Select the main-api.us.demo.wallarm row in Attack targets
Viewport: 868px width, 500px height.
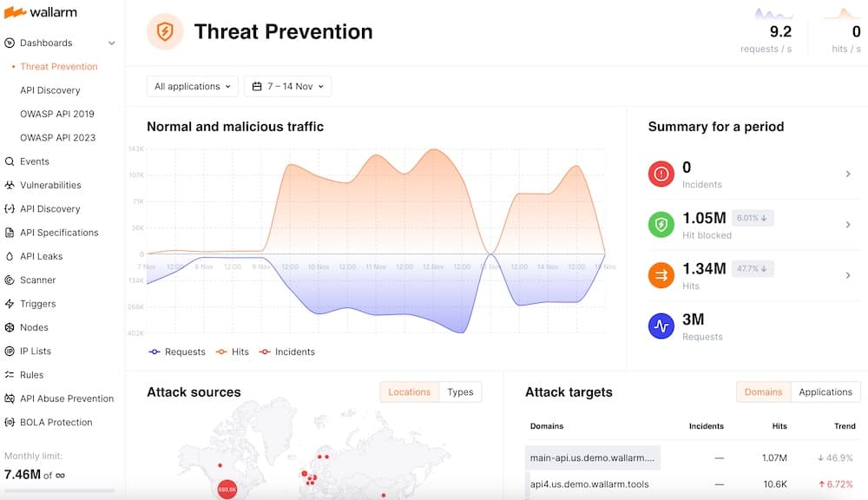[x=593, y=457]
